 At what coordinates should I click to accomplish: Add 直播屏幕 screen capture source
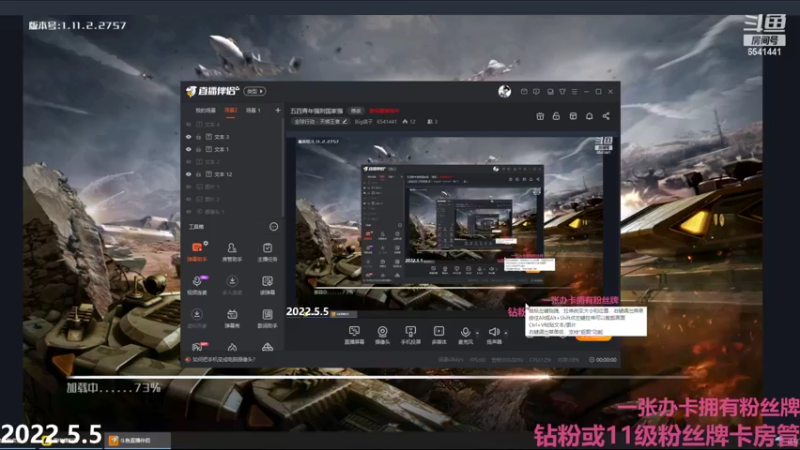click(354, 335)
